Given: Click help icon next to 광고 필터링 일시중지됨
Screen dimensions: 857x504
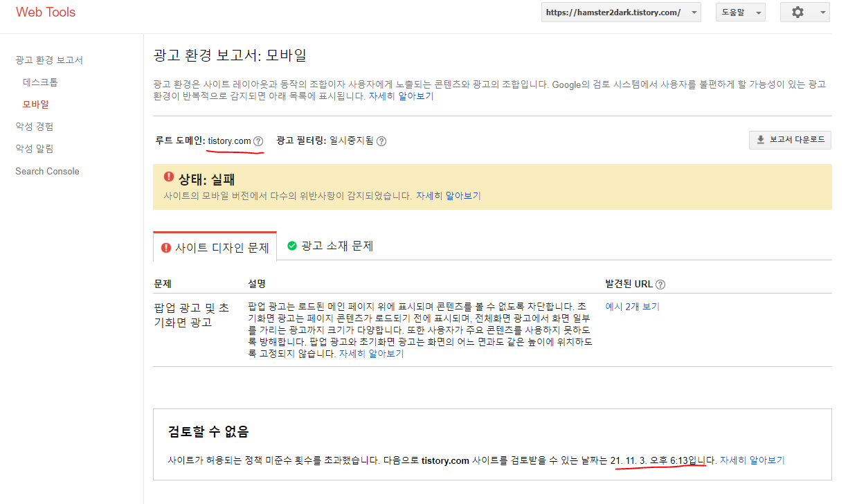Looking at the screenshot, I should pos(381,141).
